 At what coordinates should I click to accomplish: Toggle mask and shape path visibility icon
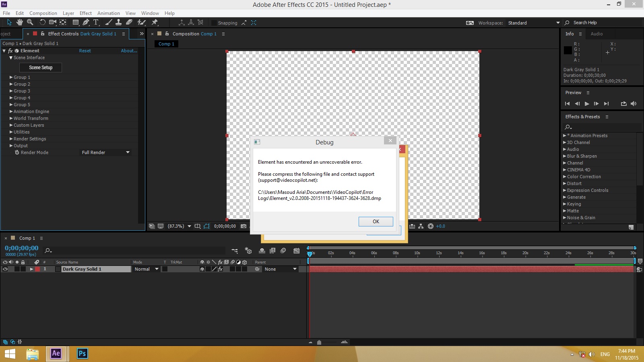(206, 226)
